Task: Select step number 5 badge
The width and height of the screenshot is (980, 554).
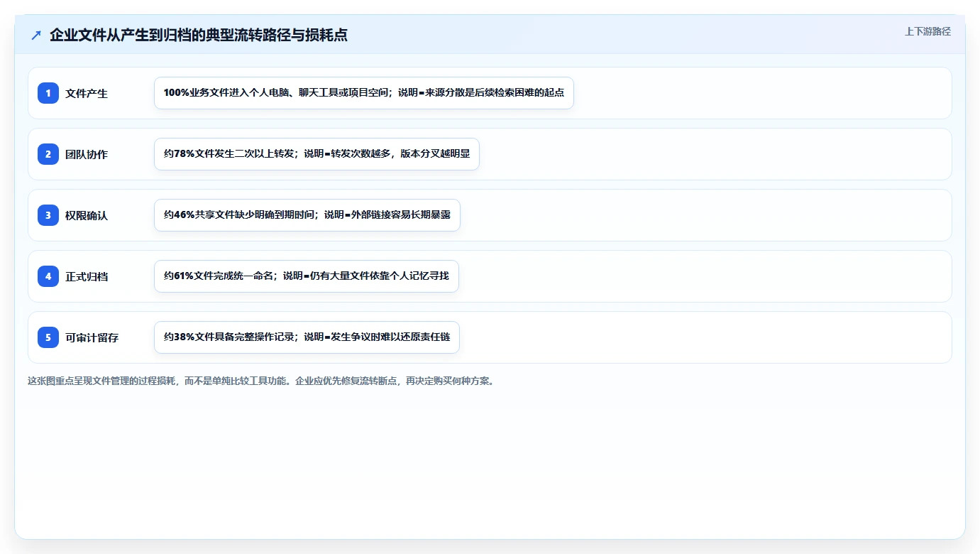Action: 48,337
